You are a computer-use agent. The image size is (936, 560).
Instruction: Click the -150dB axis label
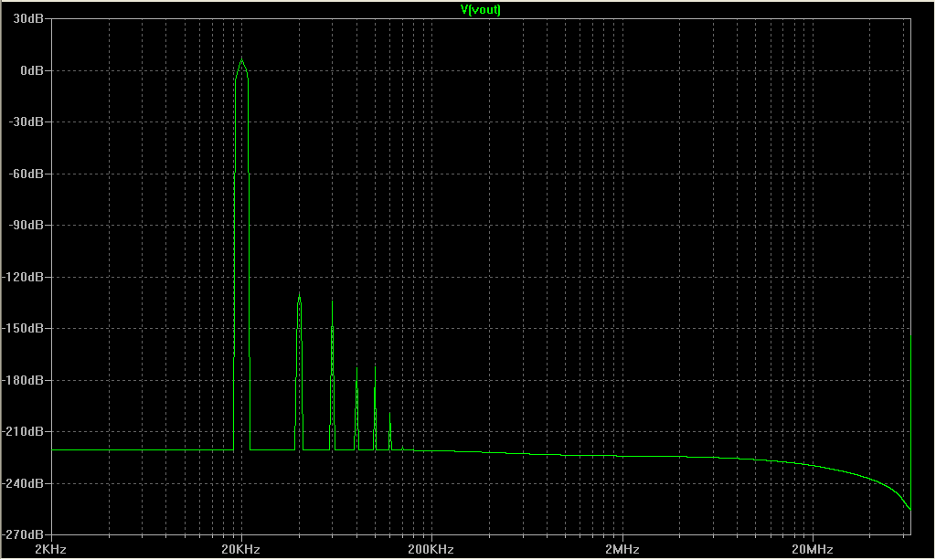click(23, 329)
